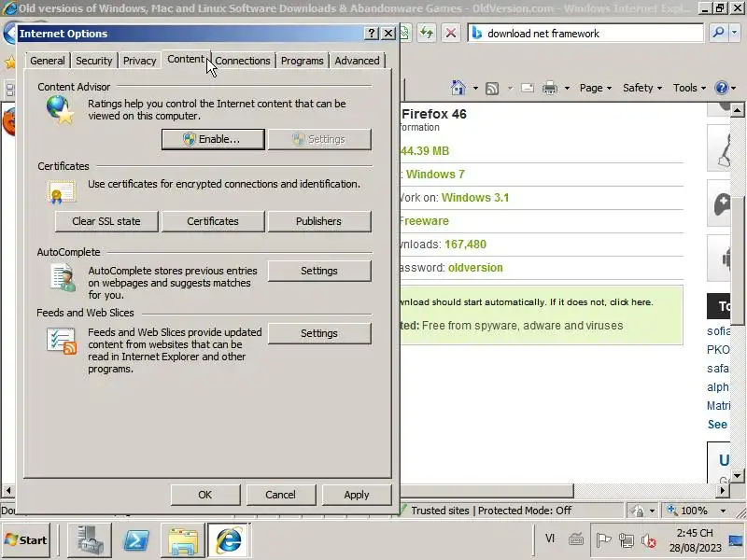Click the vertical scrollbar down arrow
Screen dimensions: 747x560
pos(737,476)
